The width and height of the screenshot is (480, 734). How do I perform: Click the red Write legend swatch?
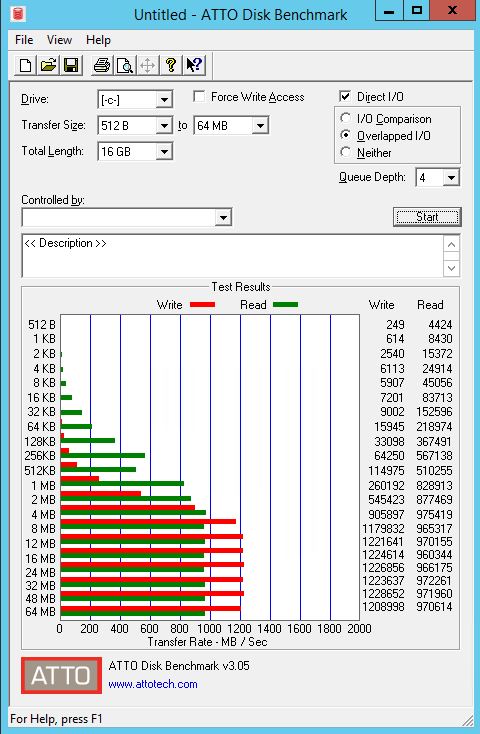pos(202,305)
